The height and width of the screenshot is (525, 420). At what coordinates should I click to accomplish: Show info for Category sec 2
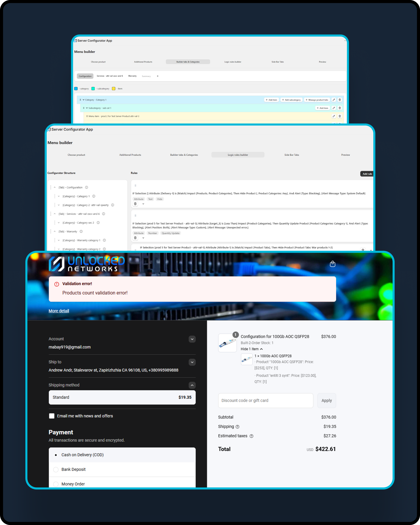click(98, 223)
